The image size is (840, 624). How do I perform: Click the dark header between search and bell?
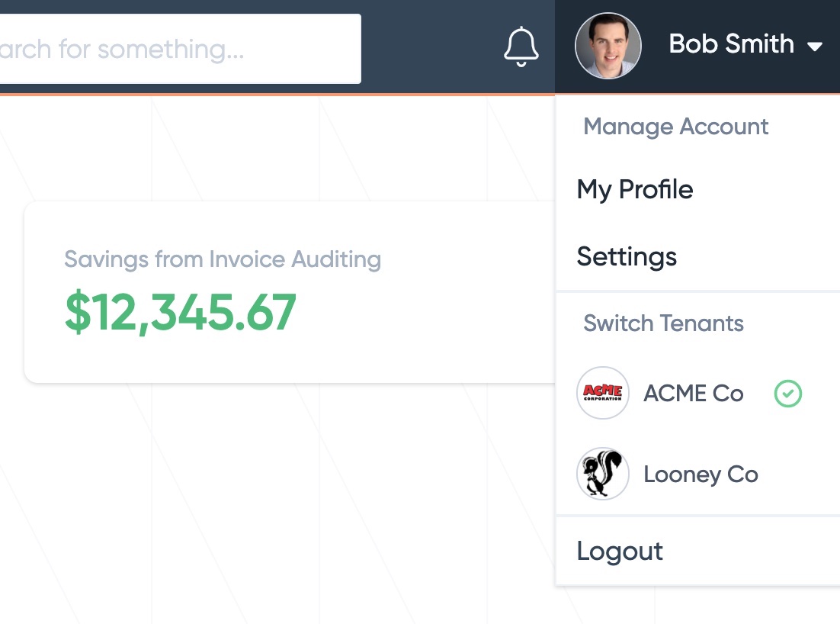pyautogui.click(x=431, y=47)
